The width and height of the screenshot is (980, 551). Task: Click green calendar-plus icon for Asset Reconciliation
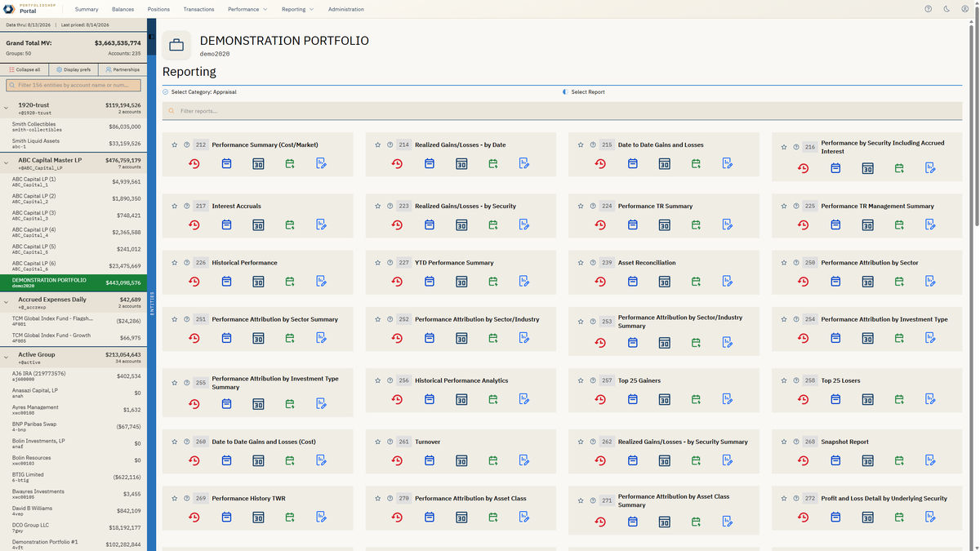coord(697,282)
